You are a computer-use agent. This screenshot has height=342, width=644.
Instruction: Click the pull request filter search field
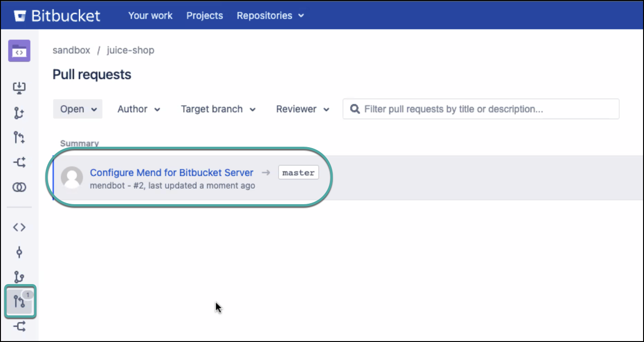[x=486, y=109]
